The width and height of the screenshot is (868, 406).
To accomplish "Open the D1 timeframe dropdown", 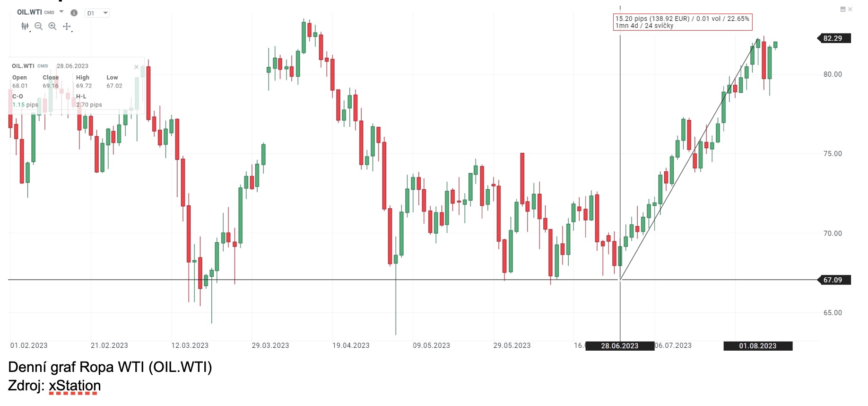I will tap(97, 13).
